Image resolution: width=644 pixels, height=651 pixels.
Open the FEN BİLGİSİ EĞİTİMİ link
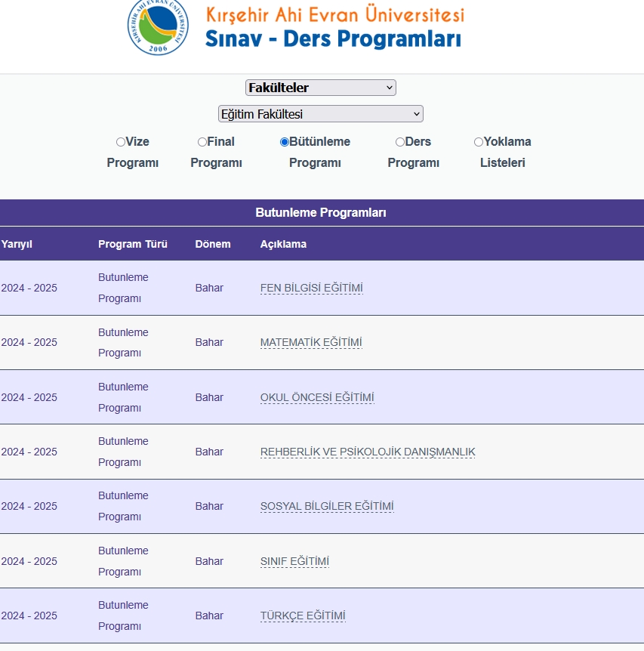[312, 288]
